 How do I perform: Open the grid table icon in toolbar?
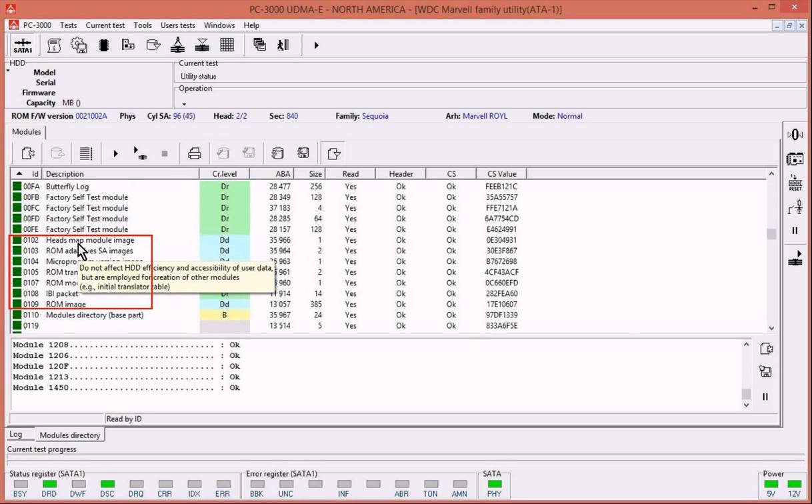coord(227,45)
